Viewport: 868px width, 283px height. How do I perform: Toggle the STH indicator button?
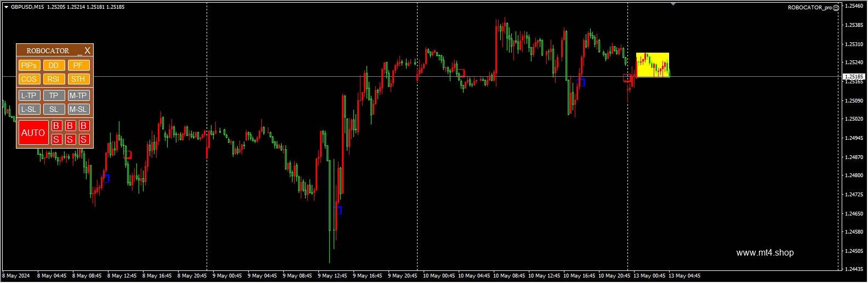click(x=78, y=79)
